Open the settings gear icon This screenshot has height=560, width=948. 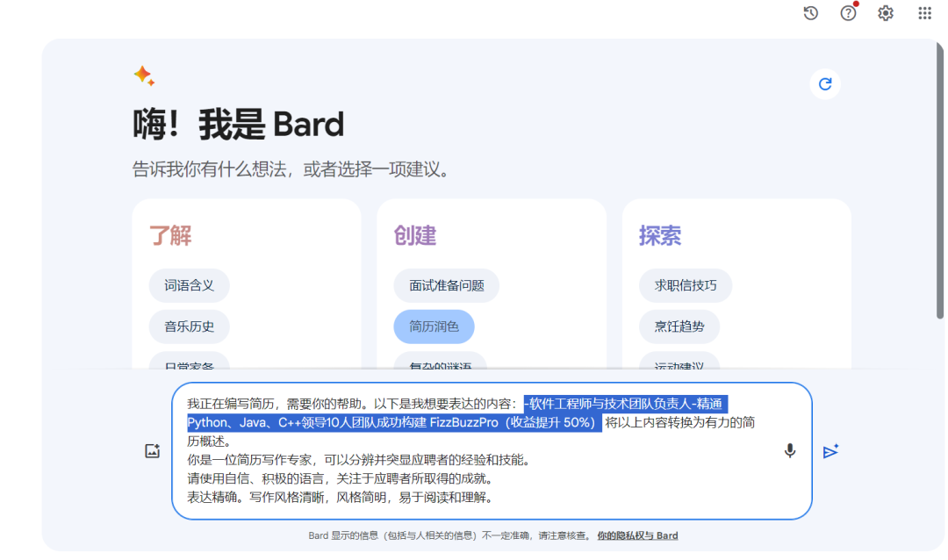(885, 12)
